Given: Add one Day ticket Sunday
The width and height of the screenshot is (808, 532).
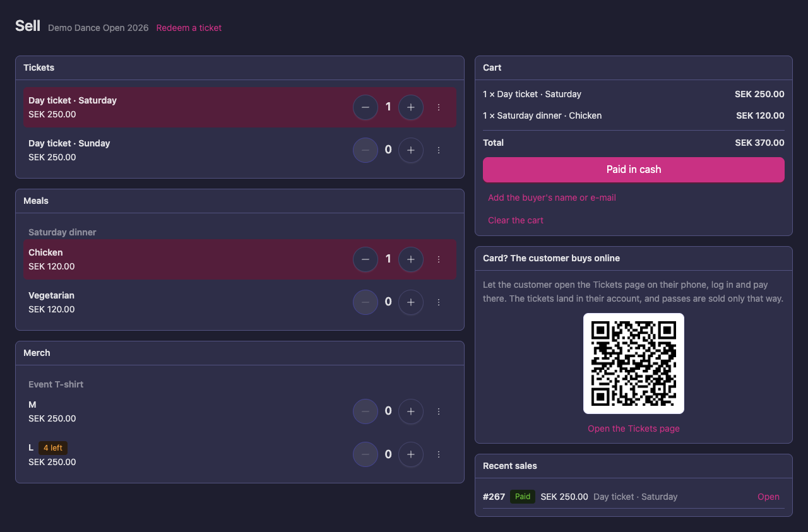Looking at the screenshot, I should coord(411,150).
